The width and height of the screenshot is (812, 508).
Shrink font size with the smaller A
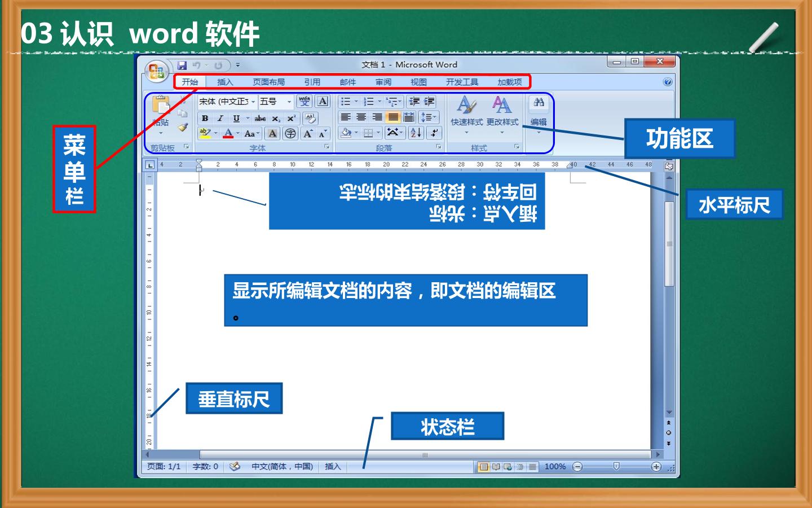coord(323,134)
